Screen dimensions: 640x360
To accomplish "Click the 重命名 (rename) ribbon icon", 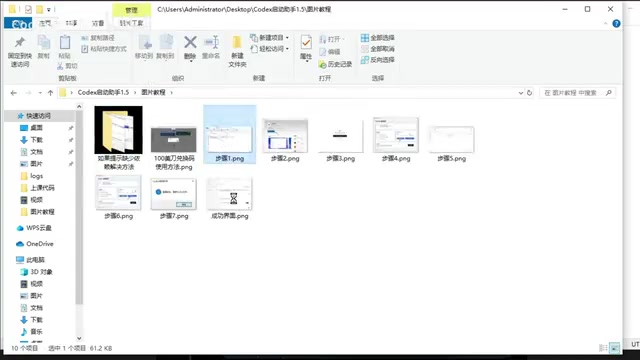I will [211, 42].
